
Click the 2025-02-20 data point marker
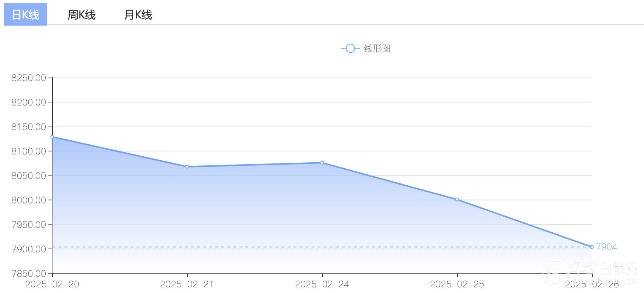tap(52, 137)
